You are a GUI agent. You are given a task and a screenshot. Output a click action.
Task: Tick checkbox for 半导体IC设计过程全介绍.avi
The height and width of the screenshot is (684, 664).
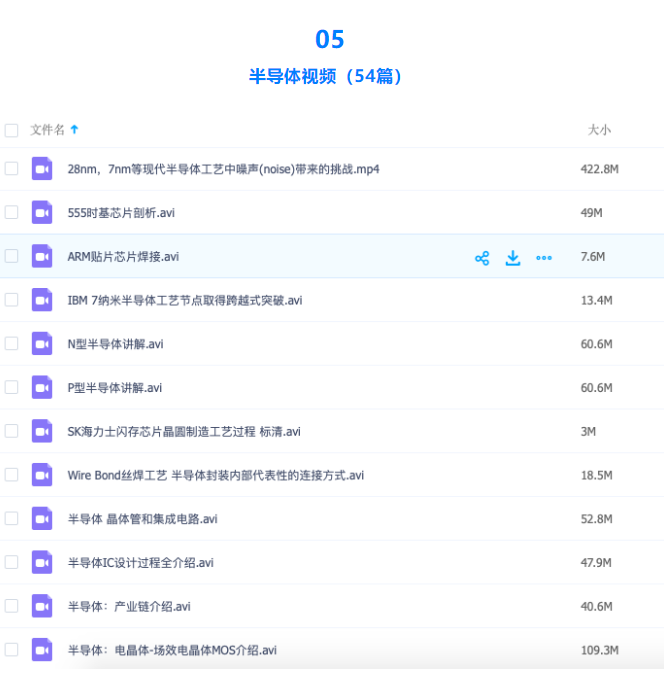click(x=12, y=563)
